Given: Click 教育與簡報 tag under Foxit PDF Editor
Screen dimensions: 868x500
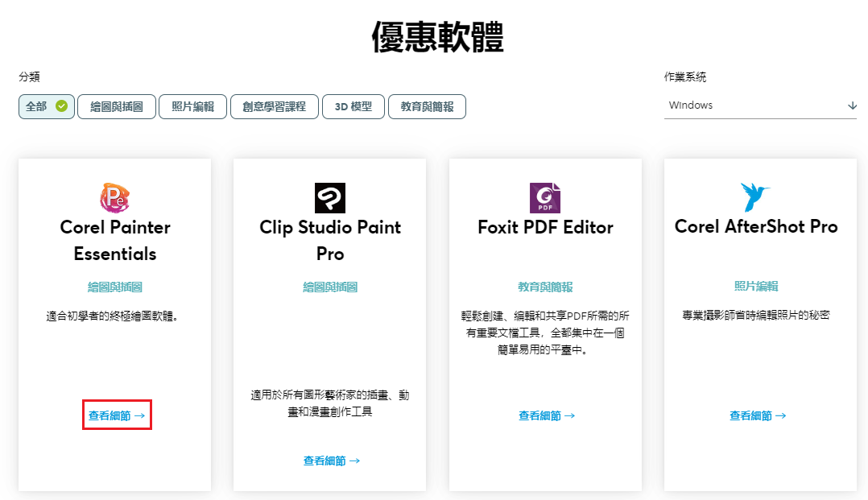Looking at the screenshot, I should point(545,287).
